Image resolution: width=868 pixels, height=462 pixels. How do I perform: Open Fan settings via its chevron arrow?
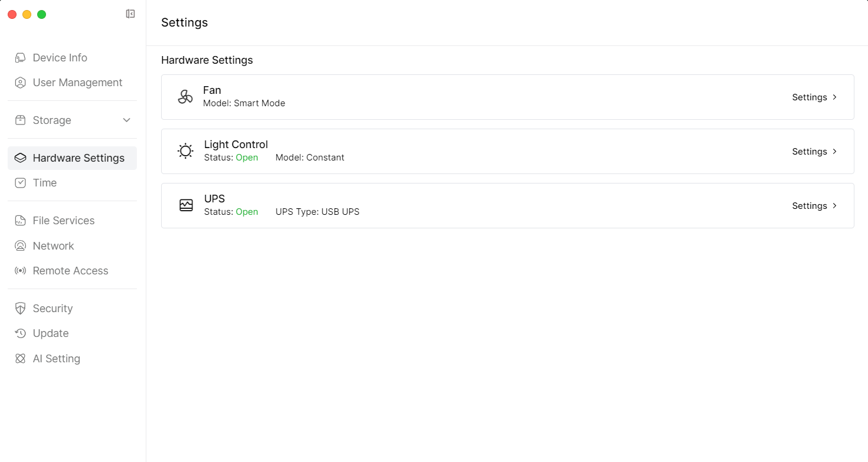(834, 97)
